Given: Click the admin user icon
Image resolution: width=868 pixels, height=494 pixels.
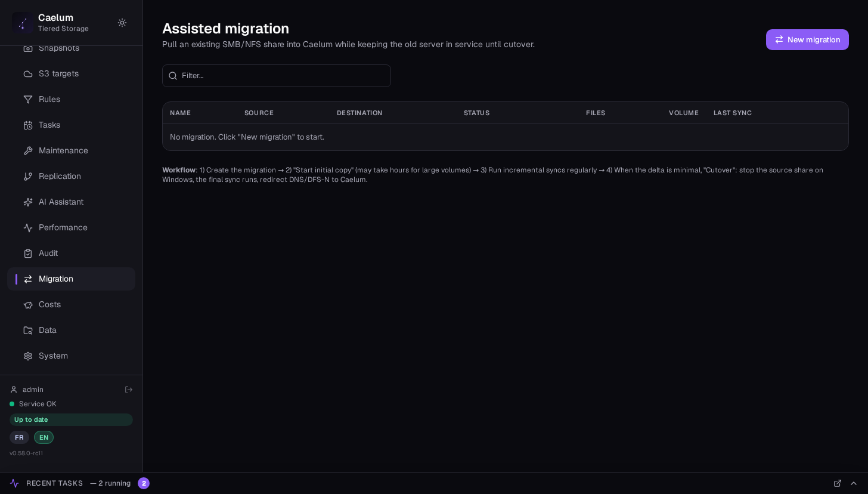Looking at the screenshot, I should tap(14, 390).
